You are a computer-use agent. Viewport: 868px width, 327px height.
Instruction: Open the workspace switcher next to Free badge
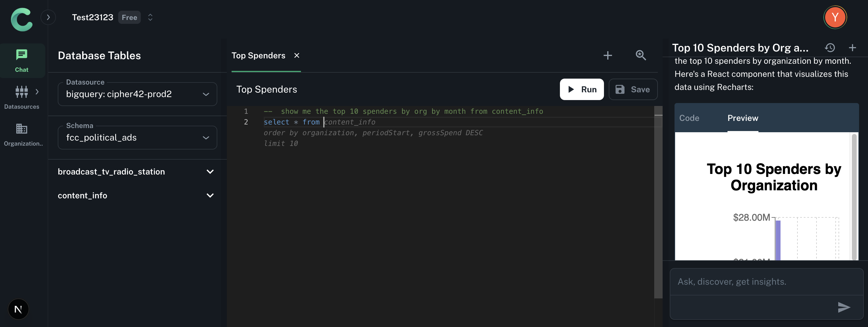150,17
